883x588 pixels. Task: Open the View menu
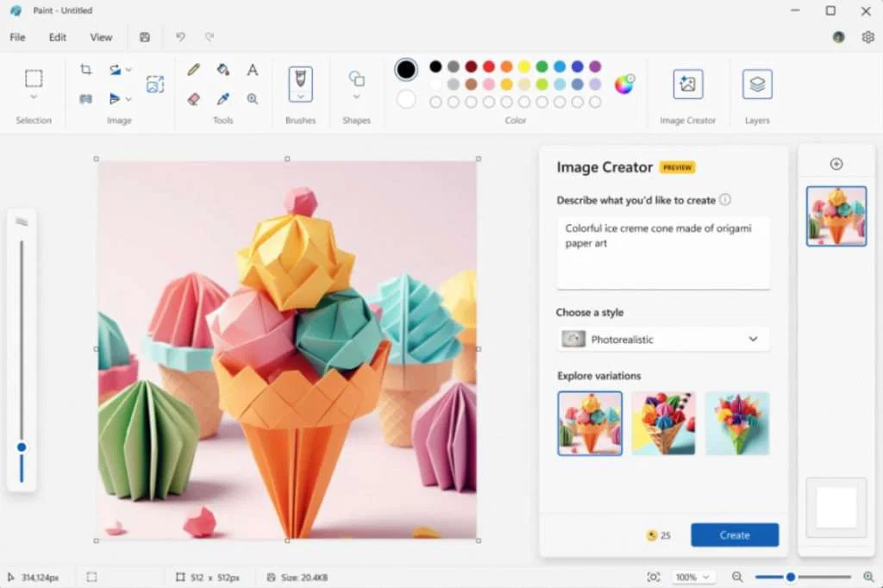pyautogui.click(x=101, y=37)
